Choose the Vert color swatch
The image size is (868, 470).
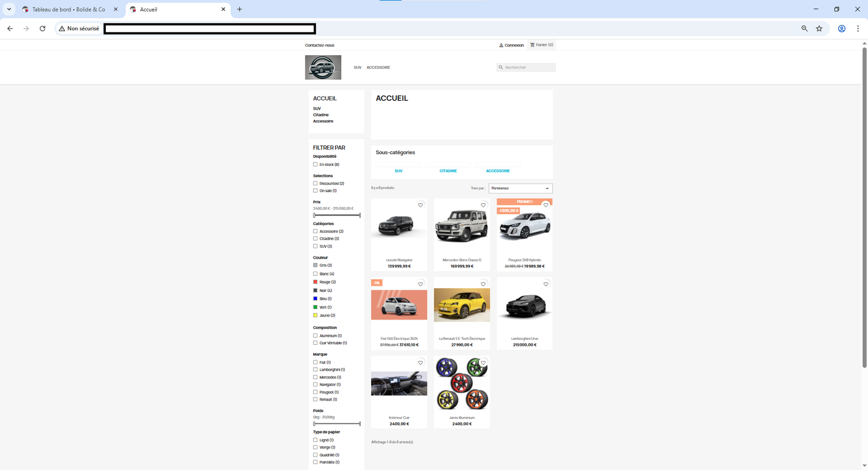pos(315,307)
